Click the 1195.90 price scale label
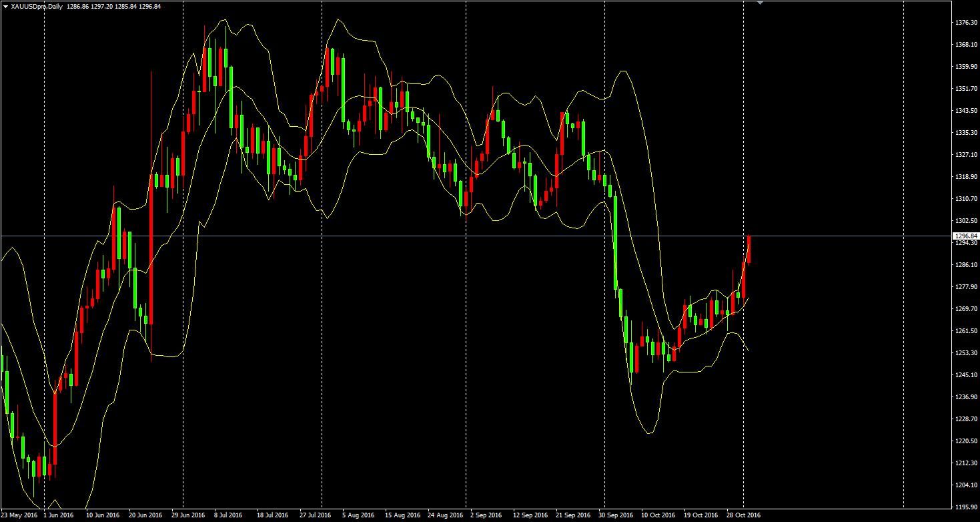The image size is (980, 522). point(966,507)
